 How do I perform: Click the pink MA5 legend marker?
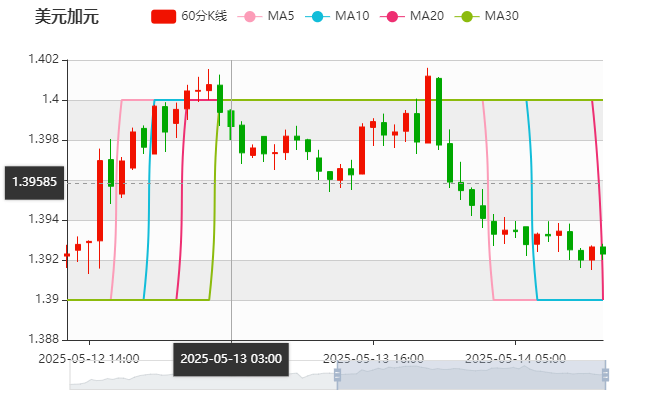tap(250, 17)
